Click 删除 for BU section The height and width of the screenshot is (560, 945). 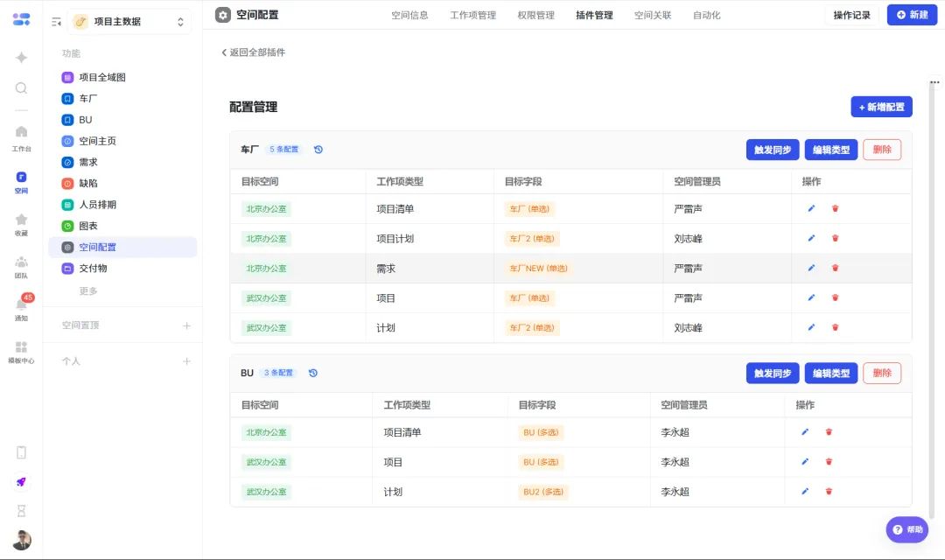(882, 373)
